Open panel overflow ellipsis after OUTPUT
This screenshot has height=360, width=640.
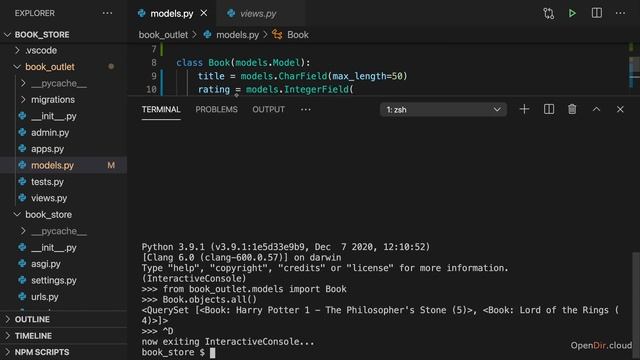[x=305, y=109]
